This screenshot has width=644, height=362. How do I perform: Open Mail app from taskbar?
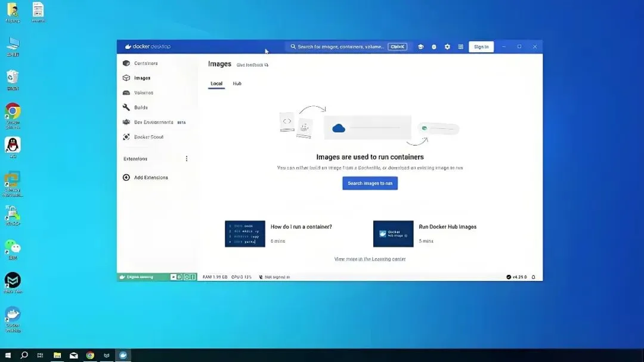tap(73, 355)
